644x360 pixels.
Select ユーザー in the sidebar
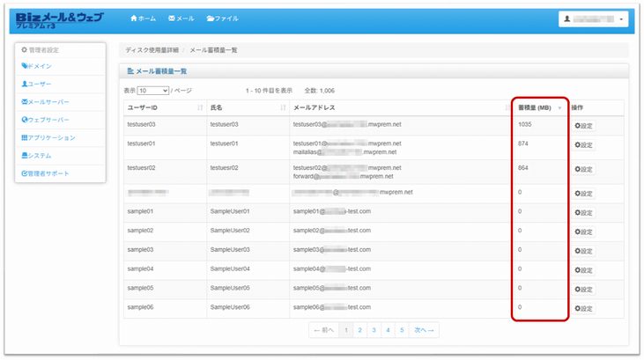pyautogui.click(x=37, y=84)
